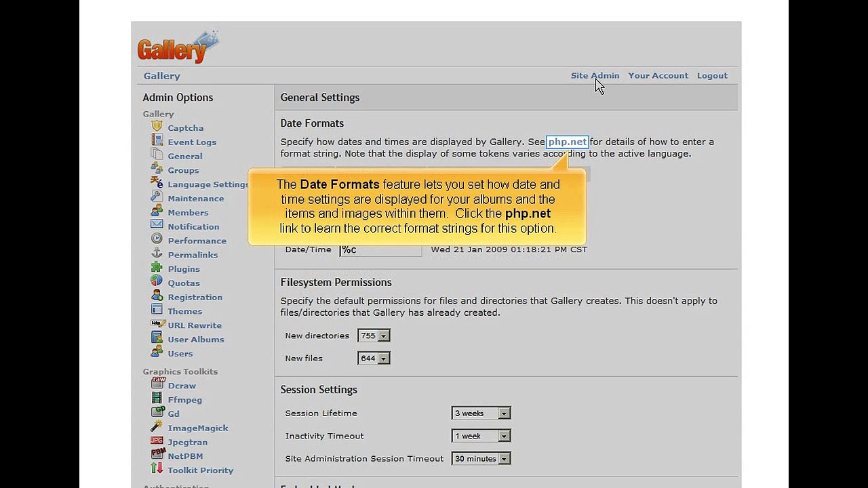Open the User Albums link
868x488 pixels.
[x=196, y=340]
